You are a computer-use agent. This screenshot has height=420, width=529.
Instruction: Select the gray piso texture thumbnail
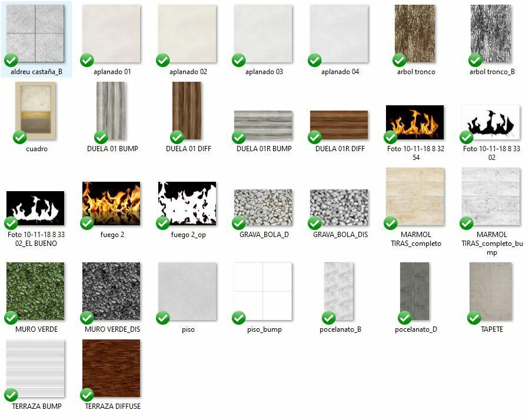[x=187, y=291]
